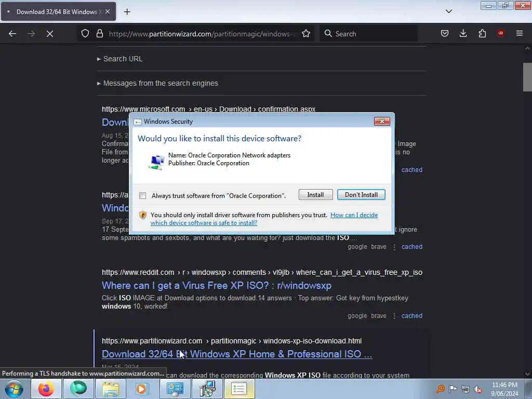This screenshot has height=399, width=532.
Task: Open the three-dot menu of reddit result
Action: [394, 316]
